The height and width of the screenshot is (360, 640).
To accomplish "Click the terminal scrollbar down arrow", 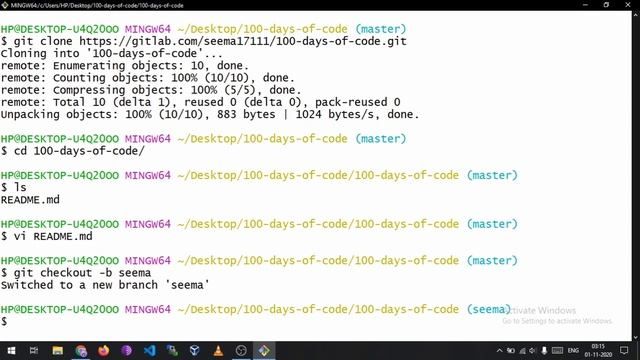I will coord(636,337).
